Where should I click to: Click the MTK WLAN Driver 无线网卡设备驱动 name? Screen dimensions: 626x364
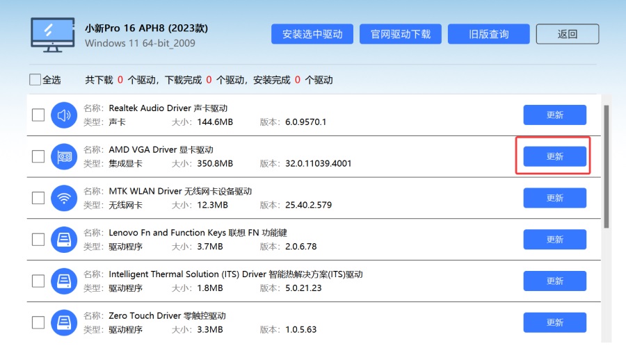180,191
